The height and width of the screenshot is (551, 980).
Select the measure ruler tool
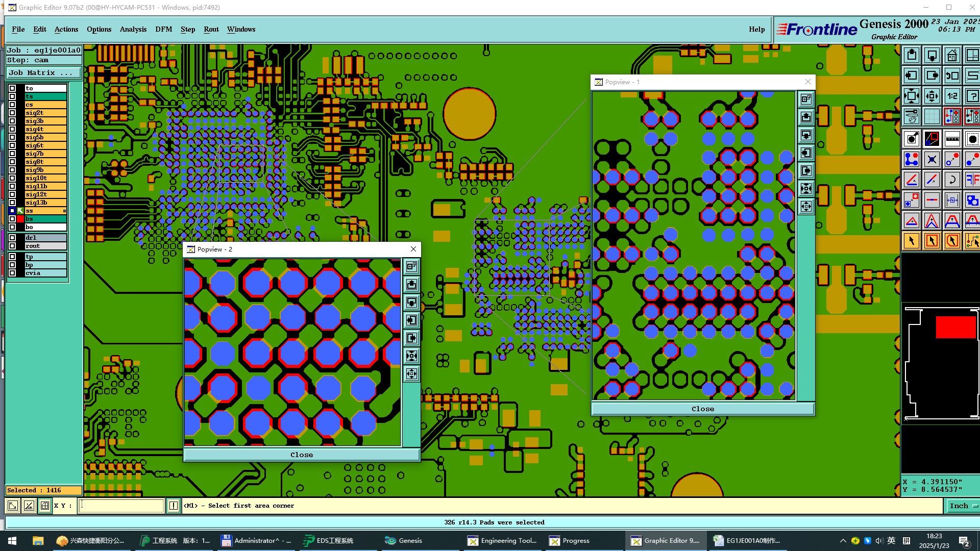click(x=952, y=139)
